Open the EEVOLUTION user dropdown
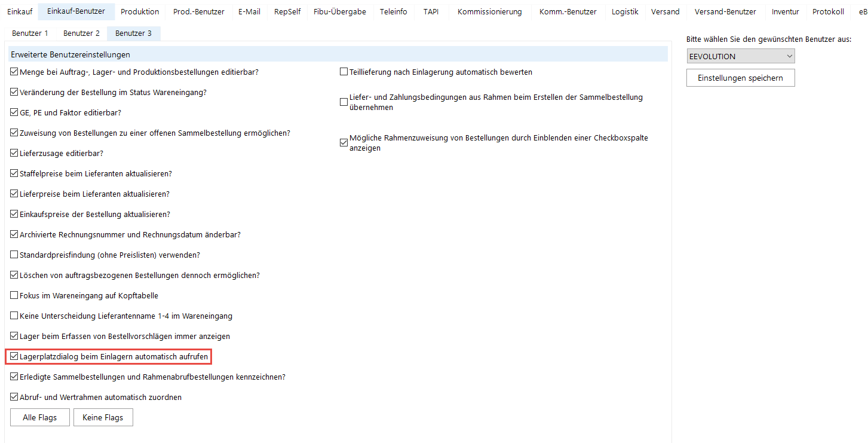The width and height of the screenshot is (868, 443). point(741,56)
